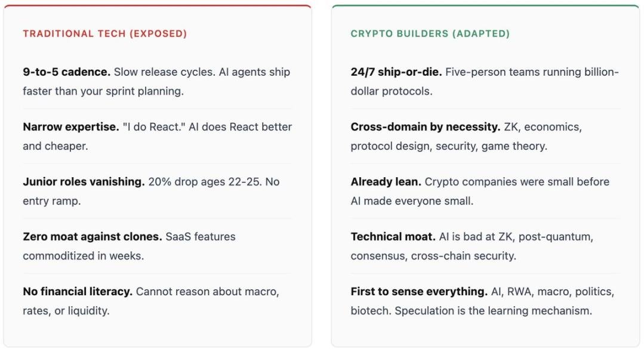Click the 'Crypto Builders (Adapted)' heading
Viewport: 644px width, 349px height.
pos(430,33)
